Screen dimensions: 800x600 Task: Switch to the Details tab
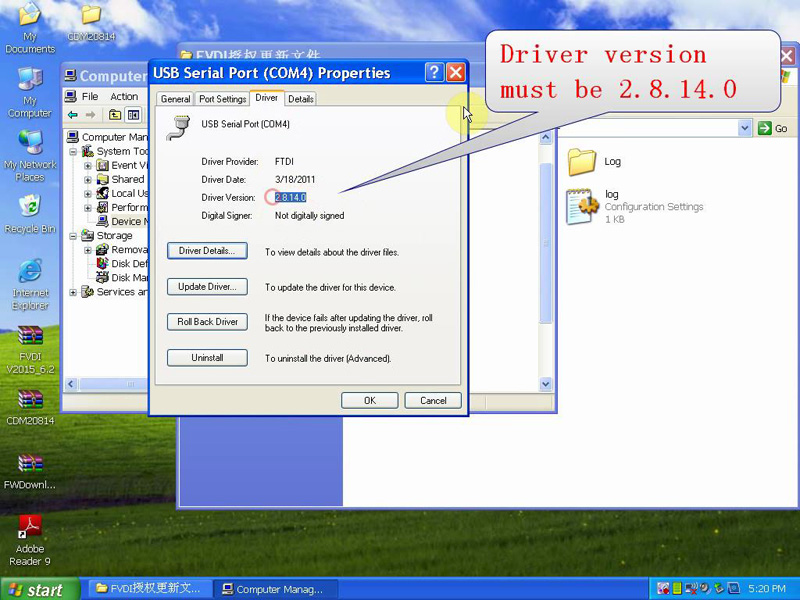[301, 99]
